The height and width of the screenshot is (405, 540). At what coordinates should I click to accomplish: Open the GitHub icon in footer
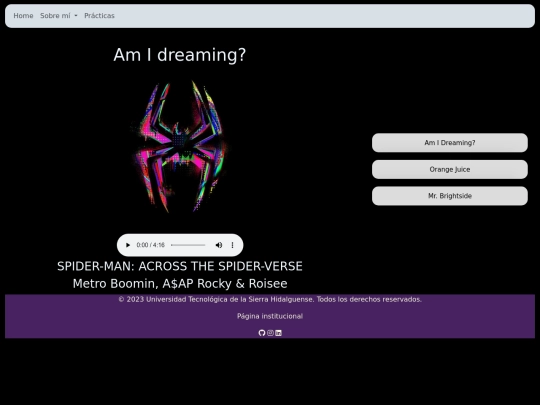[x=262, y=333]
